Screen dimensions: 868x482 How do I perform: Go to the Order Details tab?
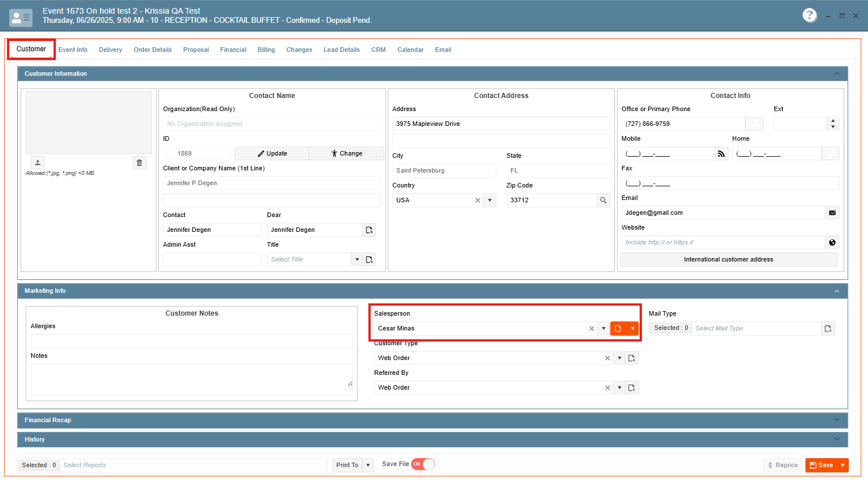pyautogui.click(x=153, y=50)
